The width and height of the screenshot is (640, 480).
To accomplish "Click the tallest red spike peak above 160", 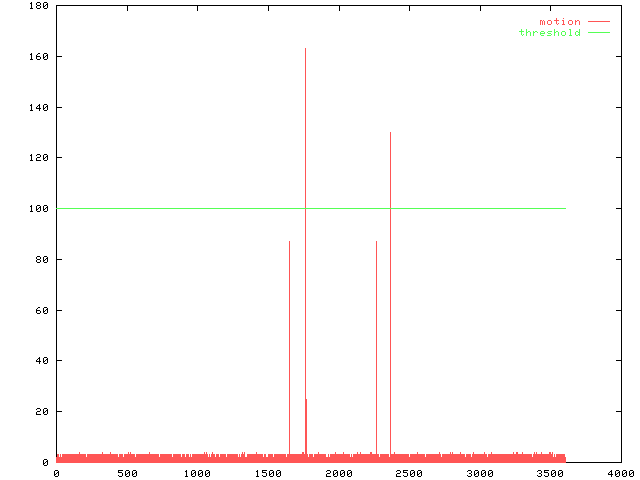I will (x=305, y=49).
